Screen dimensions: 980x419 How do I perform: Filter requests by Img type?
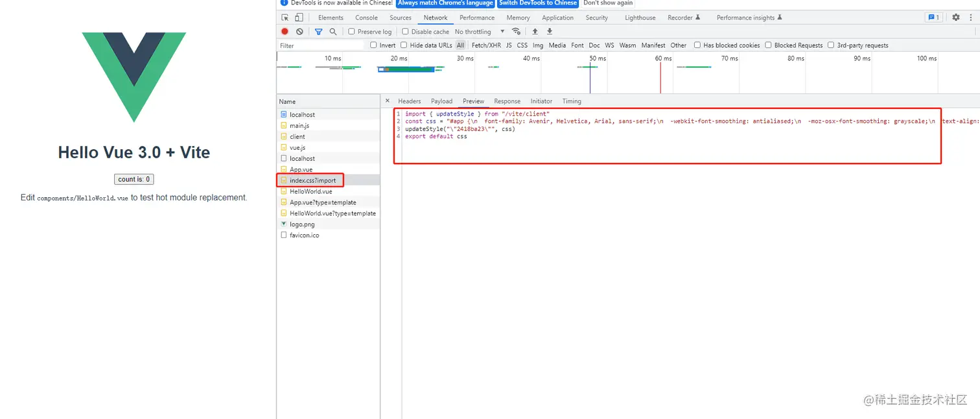538,45
